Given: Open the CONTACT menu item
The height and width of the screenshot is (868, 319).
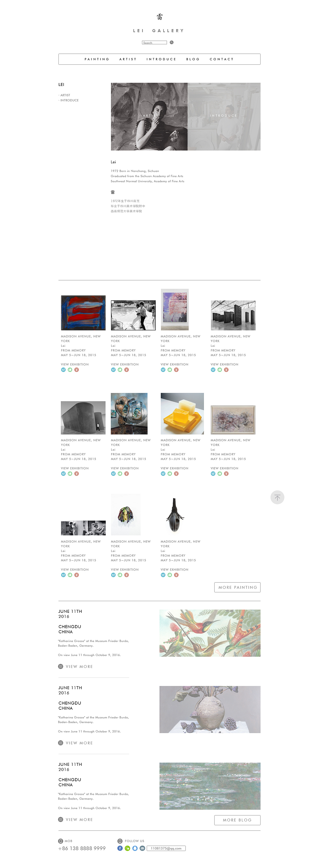Looking at the screenshot, I should coord(221,59).
